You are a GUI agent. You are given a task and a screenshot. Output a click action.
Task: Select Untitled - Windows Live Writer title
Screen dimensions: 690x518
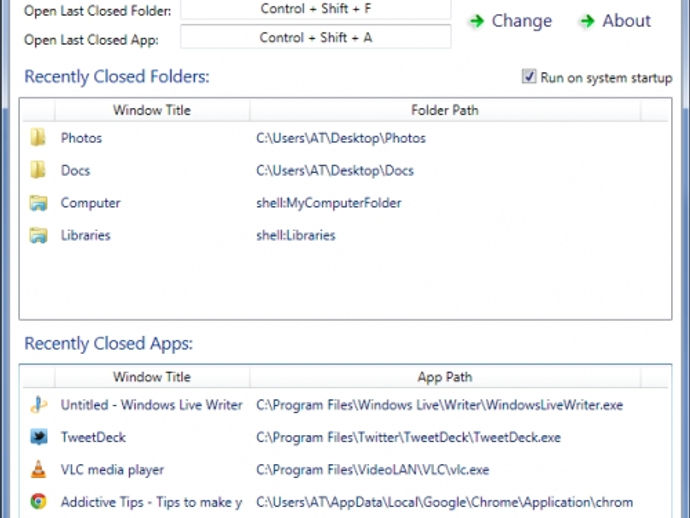click(x=151, y=405)
